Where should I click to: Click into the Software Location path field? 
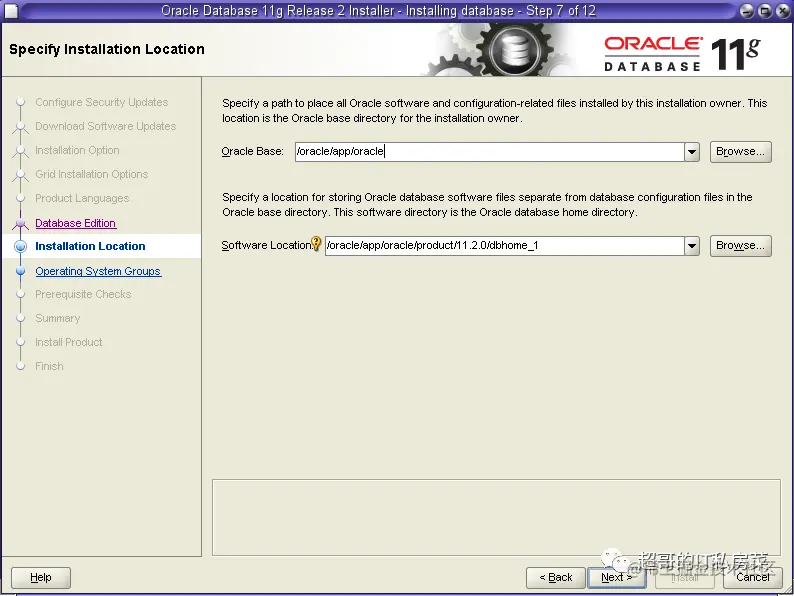coord(504,246)
